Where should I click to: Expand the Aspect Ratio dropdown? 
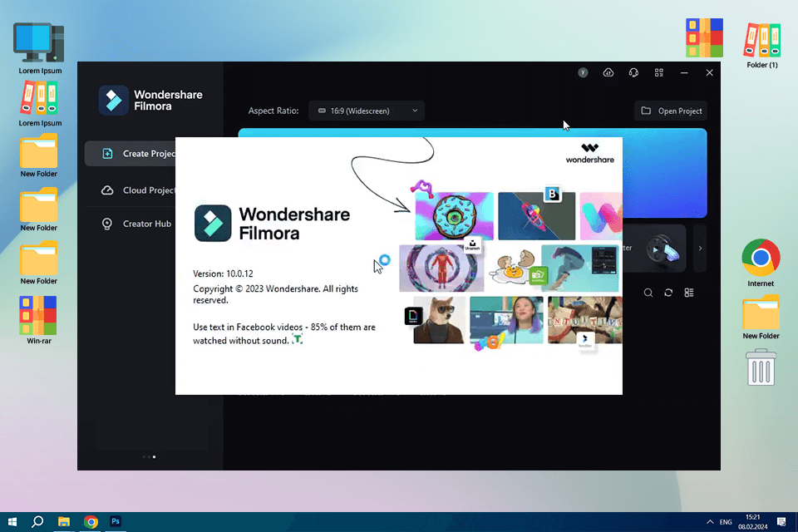point(367,111)
